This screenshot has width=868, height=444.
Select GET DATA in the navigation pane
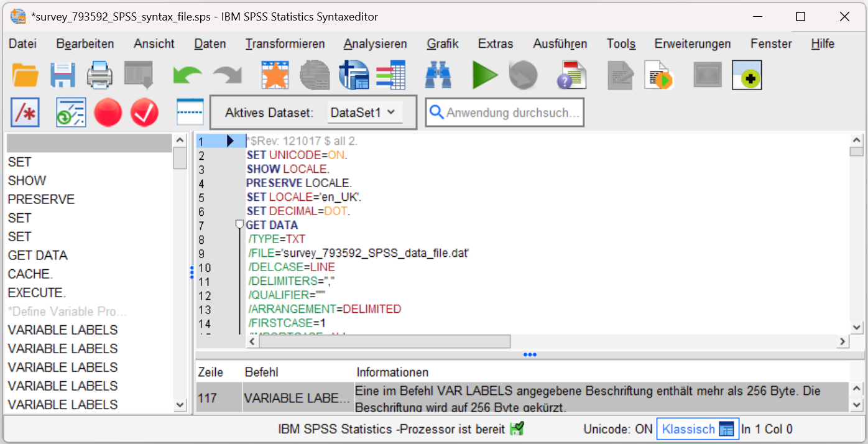(38, 256)
